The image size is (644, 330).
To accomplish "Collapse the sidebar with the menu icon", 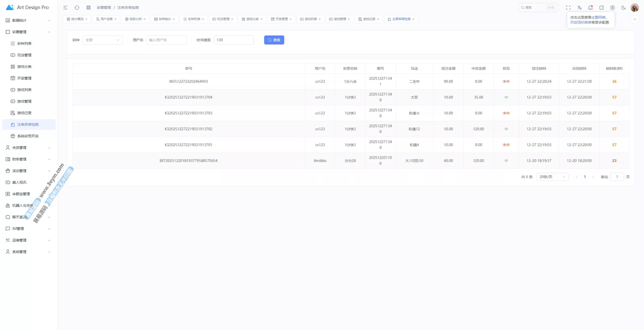I will (65, 8).
